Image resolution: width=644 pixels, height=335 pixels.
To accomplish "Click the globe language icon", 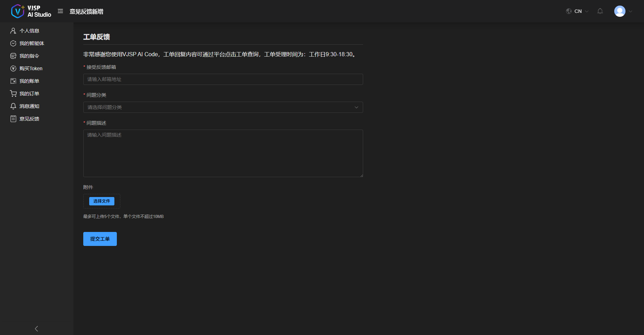I will coord(569,11).
